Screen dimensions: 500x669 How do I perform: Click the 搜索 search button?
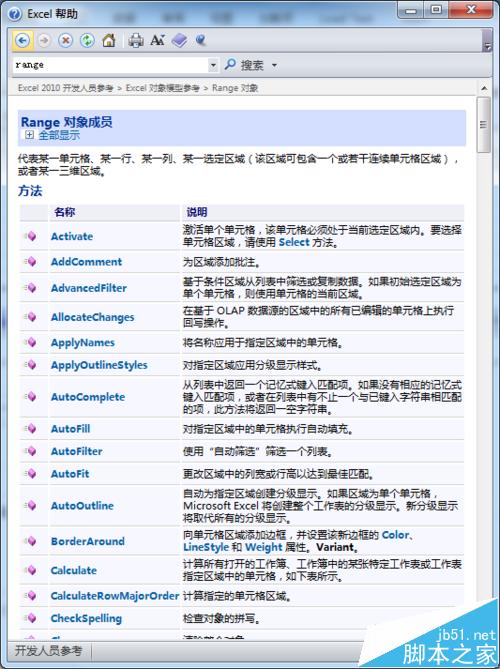(x=244, y=65)
